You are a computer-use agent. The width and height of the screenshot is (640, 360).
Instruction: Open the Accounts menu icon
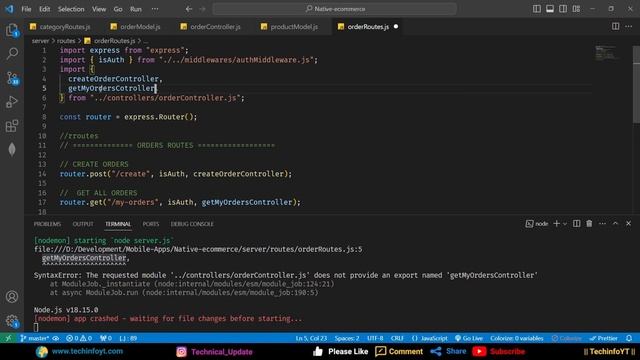[x=12, y=297]
